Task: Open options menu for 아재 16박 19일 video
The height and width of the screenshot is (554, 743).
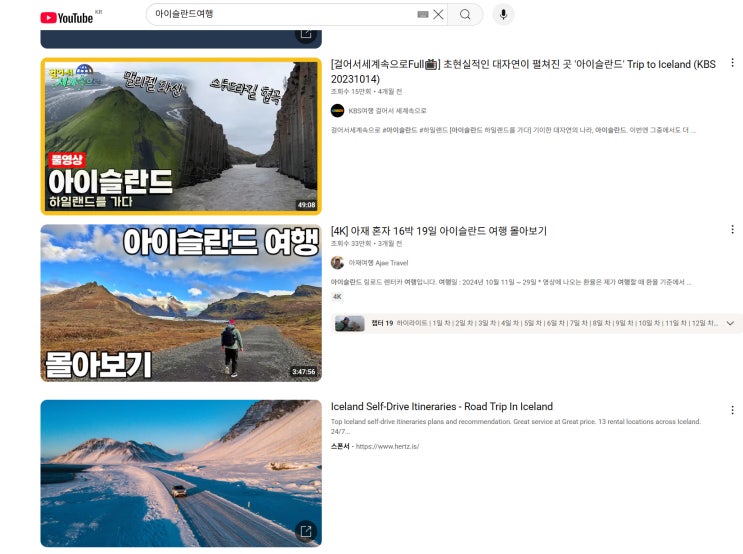Action: pyautogui.click(x=732, y=229)
